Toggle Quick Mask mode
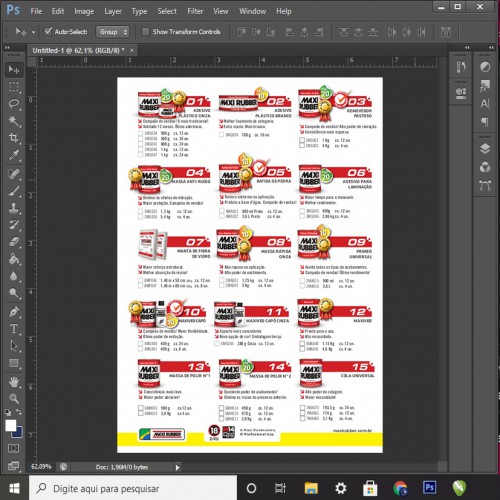 point(13,448)
